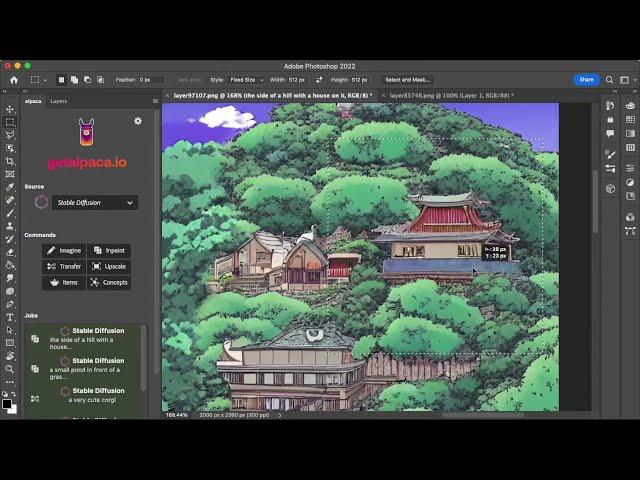Close the layer83748.png document tab
Viewport: 640px width, 480px height.
[x=383, y=96]
